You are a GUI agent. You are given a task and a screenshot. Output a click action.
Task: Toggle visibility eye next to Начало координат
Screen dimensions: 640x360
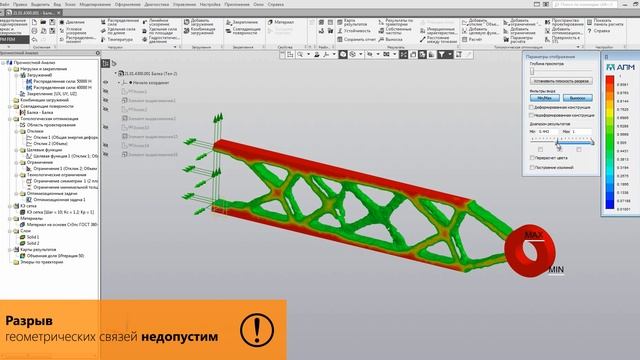tap(106, 82)
